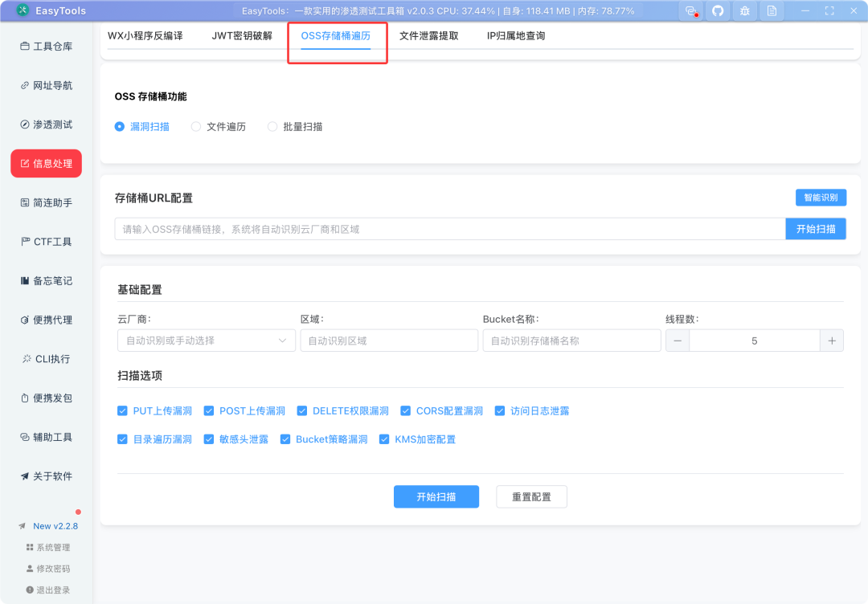Open 关于软件 in the sidebar

point(47,476)
